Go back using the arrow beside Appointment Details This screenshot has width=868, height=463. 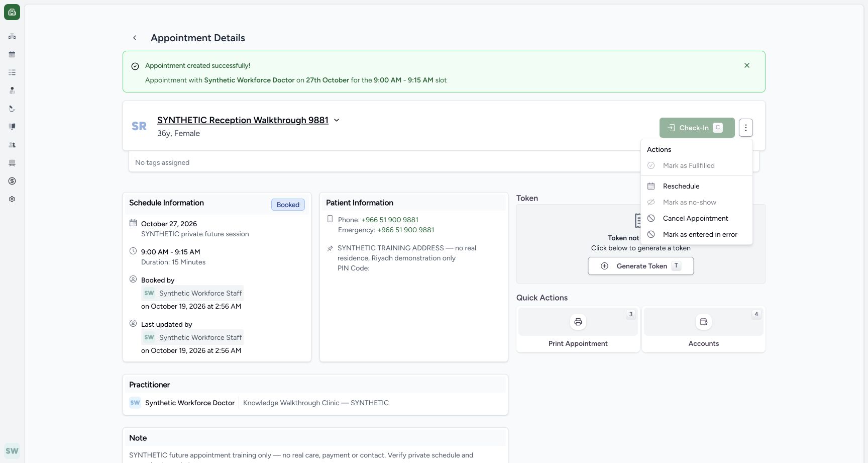[x=135, y=38]
